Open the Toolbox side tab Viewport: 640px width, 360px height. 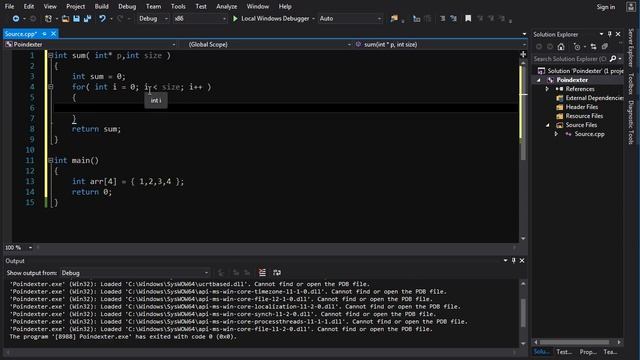[x=631, y=83]
